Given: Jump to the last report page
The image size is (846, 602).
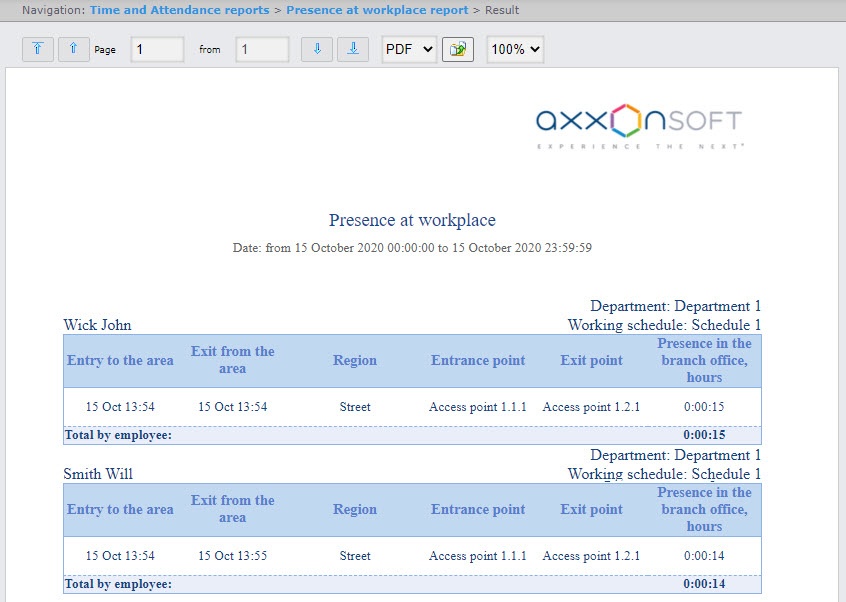Looking at the screenshot, I should [x=353, y=49].
